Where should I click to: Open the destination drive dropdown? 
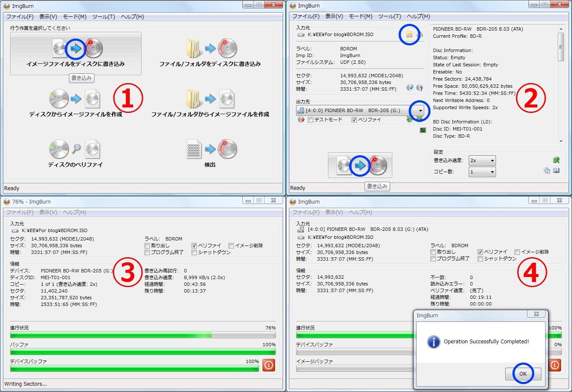click(x=420, y=110)
